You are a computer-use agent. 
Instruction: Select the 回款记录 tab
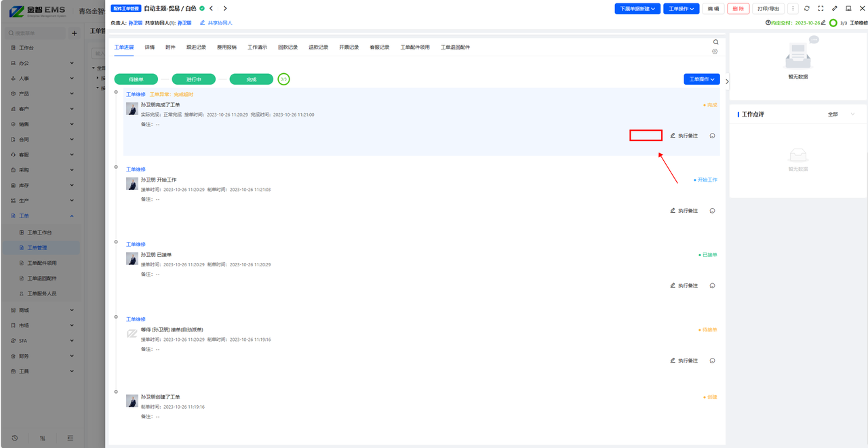click(x=288, y=47)
